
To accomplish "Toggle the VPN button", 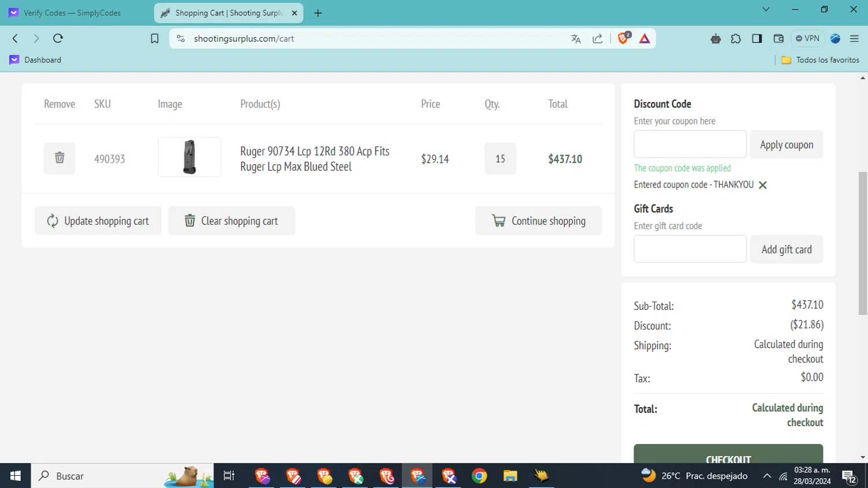I will (807, 39).
